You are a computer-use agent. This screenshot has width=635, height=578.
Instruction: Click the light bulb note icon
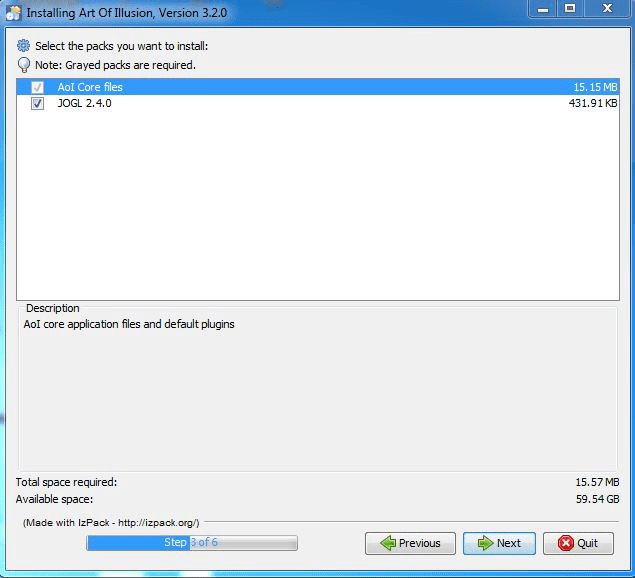coord(24,65)
